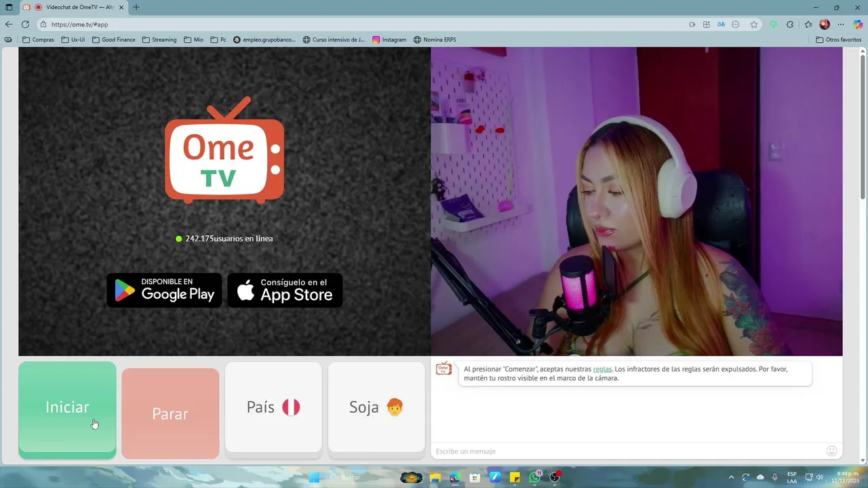The image size is (868, 488).
Task: Open the Streaming bookmarks folder
Action: [x=159, y=40]
